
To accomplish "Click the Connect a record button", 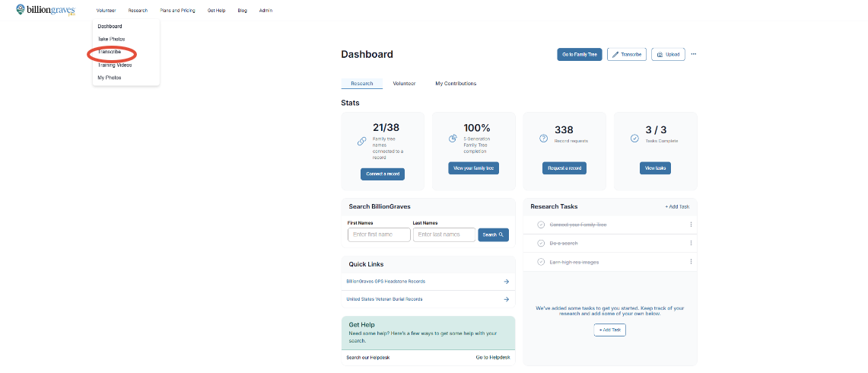I will tap(383, 174).
